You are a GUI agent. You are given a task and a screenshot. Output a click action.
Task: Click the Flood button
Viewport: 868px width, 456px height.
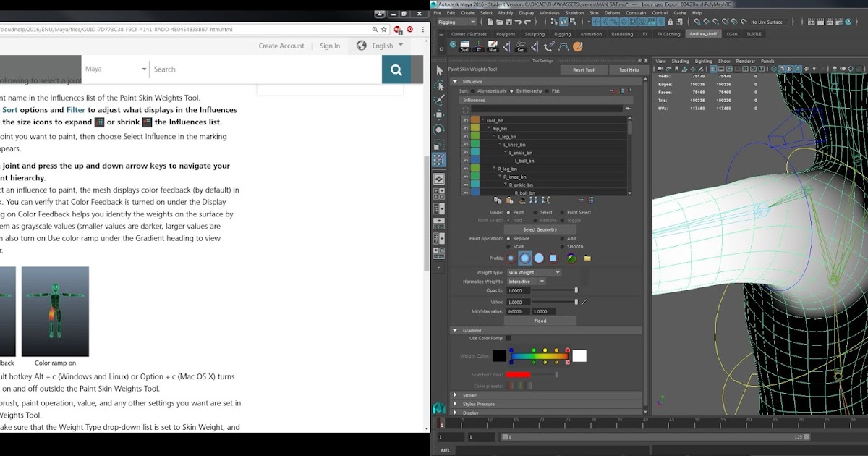(540, 321)
